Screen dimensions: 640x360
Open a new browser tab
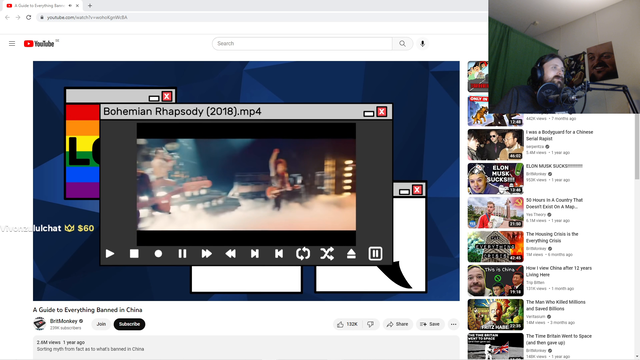tap(90, 6)
